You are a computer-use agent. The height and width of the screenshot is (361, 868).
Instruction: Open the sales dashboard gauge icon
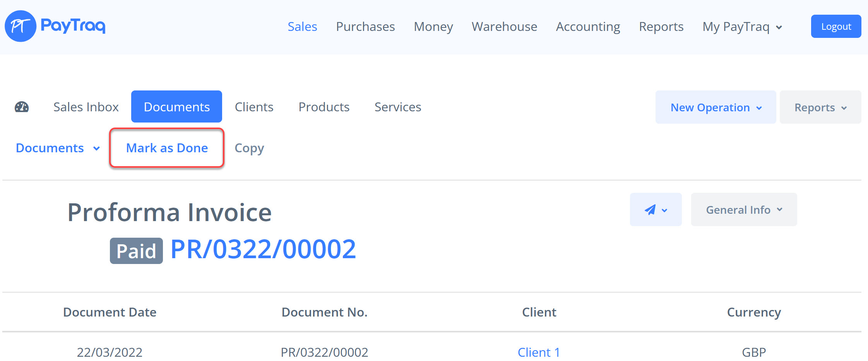(22, 107)
